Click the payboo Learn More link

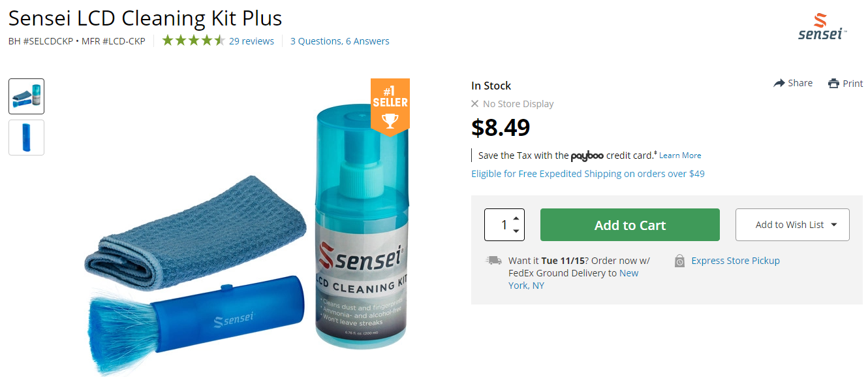[x=680, y=156]
